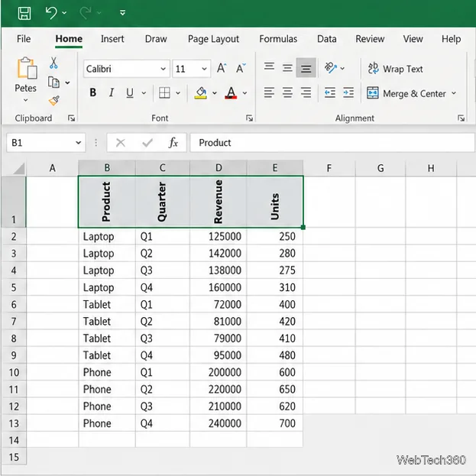Screen dimensions: 476x476
Task: Expand the Font Color dropdown arrow
Action: click(x=244, y=93)
